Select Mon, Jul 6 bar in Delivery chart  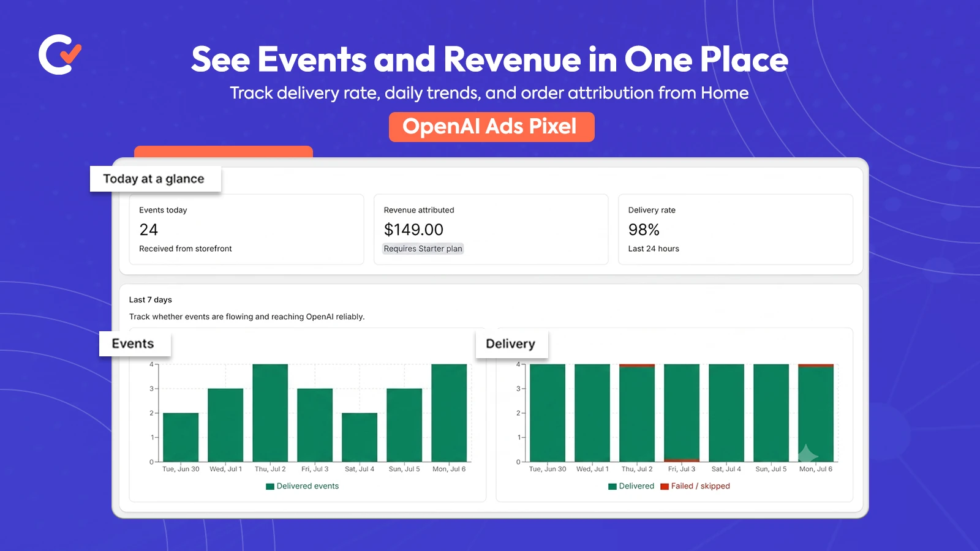click(x=816, y=414)
